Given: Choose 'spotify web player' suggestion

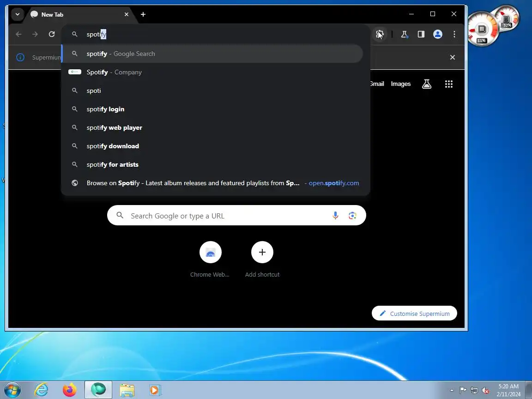Looking at the screenshot, I should pyautogui.click(x=212, y=127).
